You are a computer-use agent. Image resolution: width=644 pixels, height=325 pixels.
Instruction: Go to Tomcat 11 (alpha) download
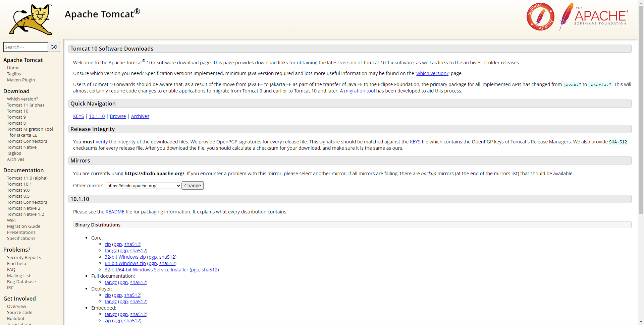coord(25,105)
